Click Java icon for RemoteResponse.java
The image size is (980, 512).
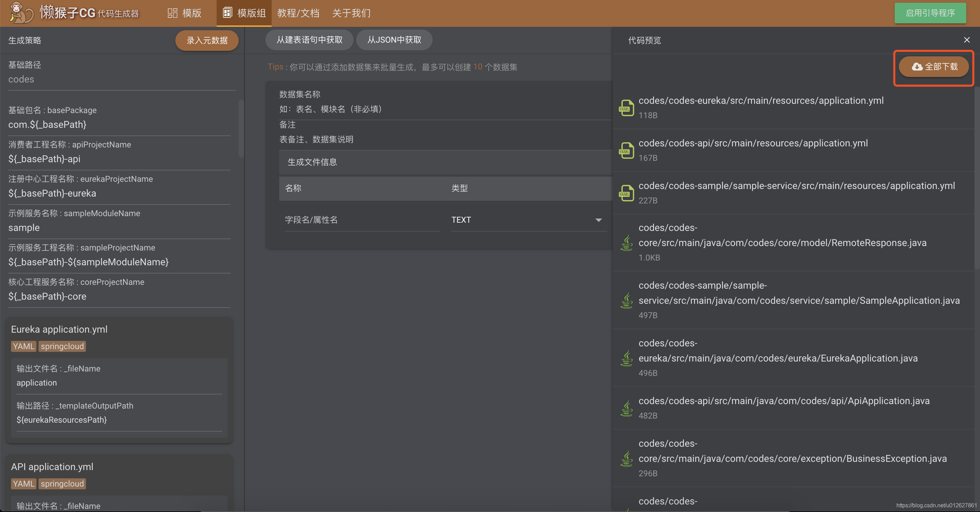627,243
